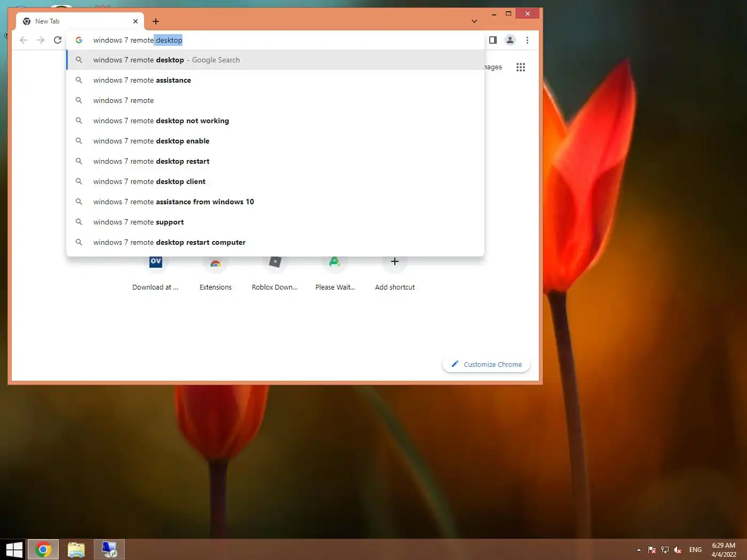
Task: Choose 'remote desktop client' suggestion
Action: [x=275, y=181]
